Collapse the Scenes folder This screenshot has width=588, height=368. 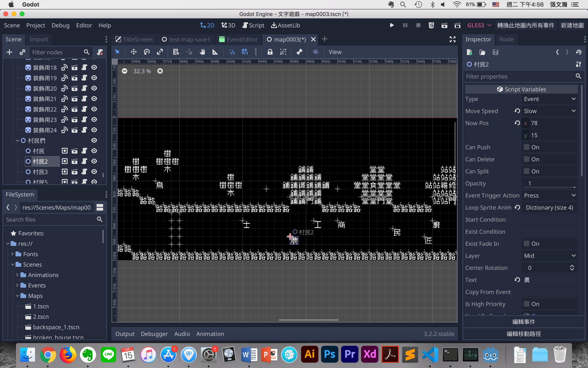tap(12, 265)
